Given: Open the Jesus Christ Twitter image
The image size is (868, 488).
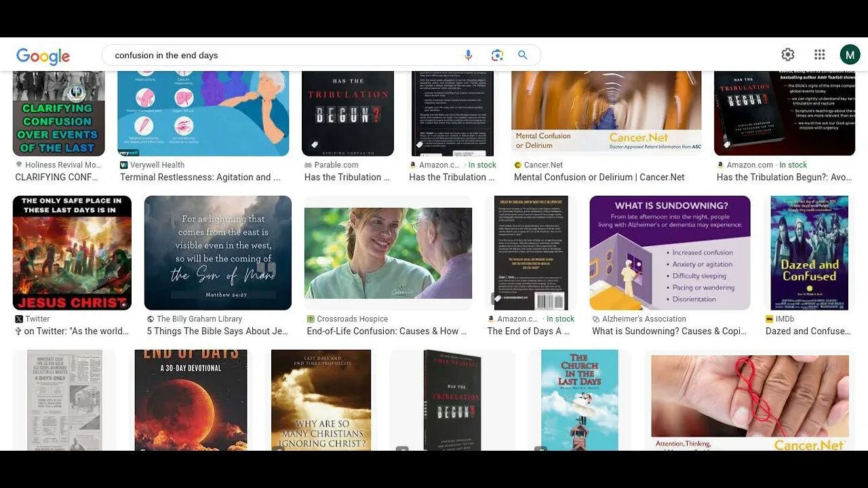Looking at the screenshot, I should pyautogui.click(x=72, y=253).
